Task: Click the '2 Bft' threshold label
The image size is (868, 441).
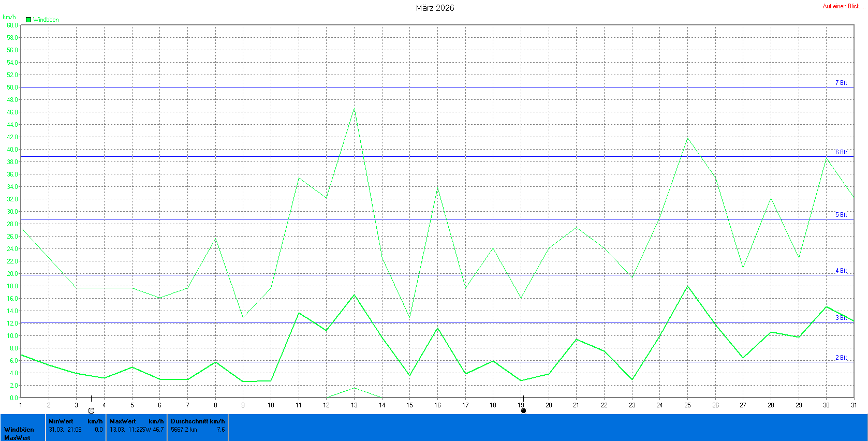Action: [x=841, y=358]
